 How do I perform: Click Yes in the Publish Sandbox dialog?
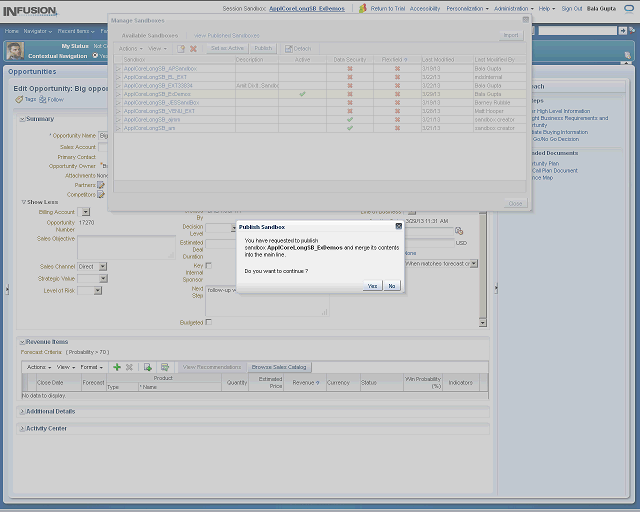(x=372, y=286)
